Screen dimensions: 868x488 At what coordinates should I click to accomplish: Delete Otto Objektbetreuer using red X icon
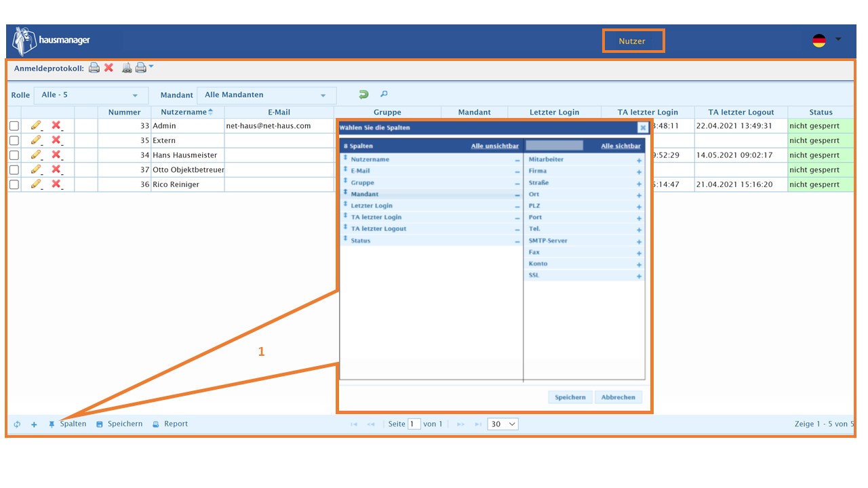tap(56, 169)
